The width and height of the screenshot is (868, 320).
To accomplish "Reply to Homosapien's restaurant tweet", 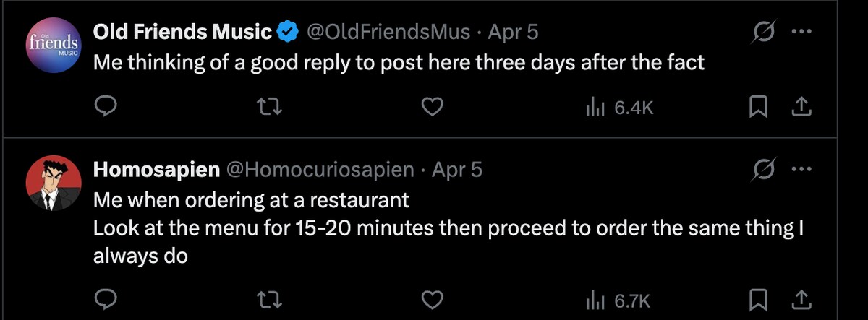I will (107, 298).
